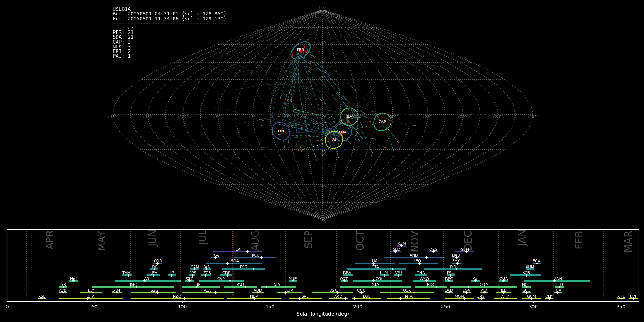
Task: Select the XCB shower bar label
Action: 526,273
